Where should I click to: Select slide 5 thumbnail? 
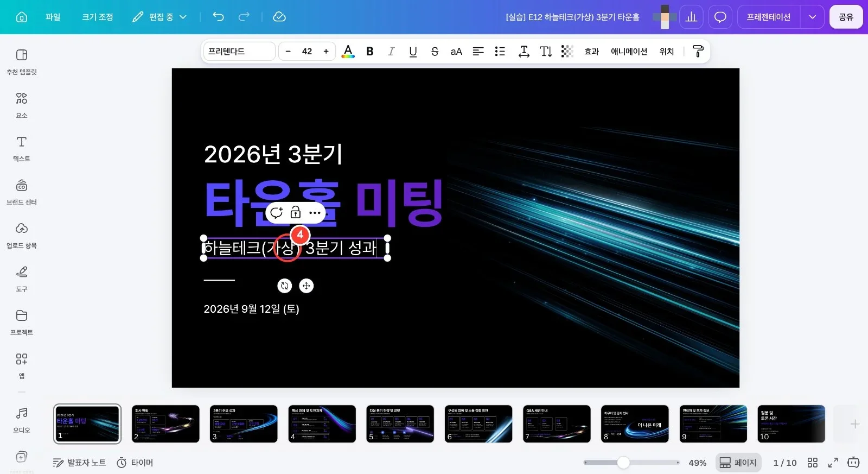pyautogui.click(x=400, y=424)
